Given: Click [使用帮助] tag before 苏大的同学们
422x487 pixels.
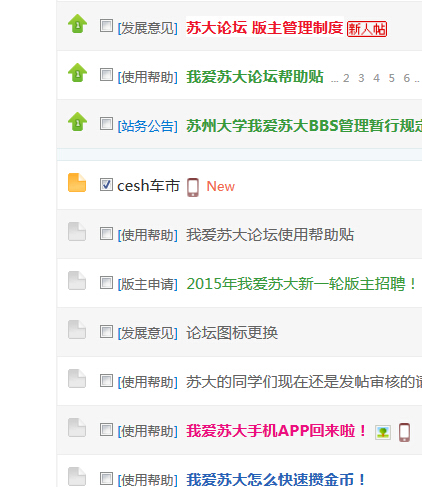Looking at the screenshot, I should pyautogui.click(x=147, y=382).
